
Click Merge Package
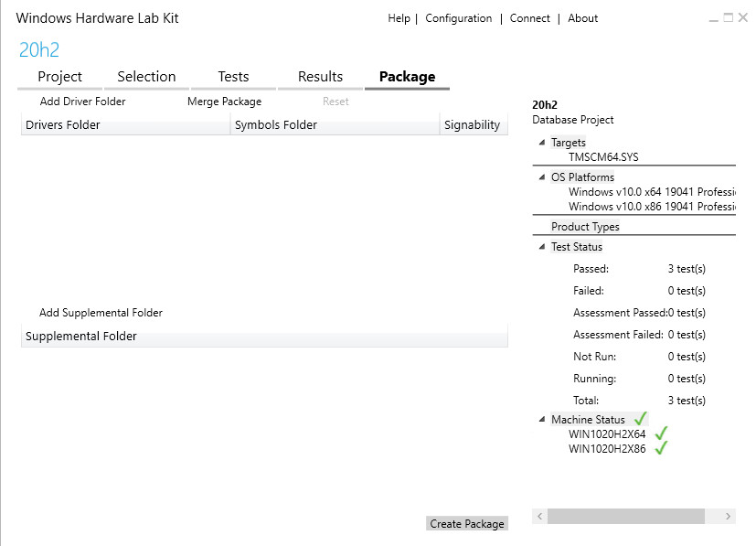coord(224,102)
